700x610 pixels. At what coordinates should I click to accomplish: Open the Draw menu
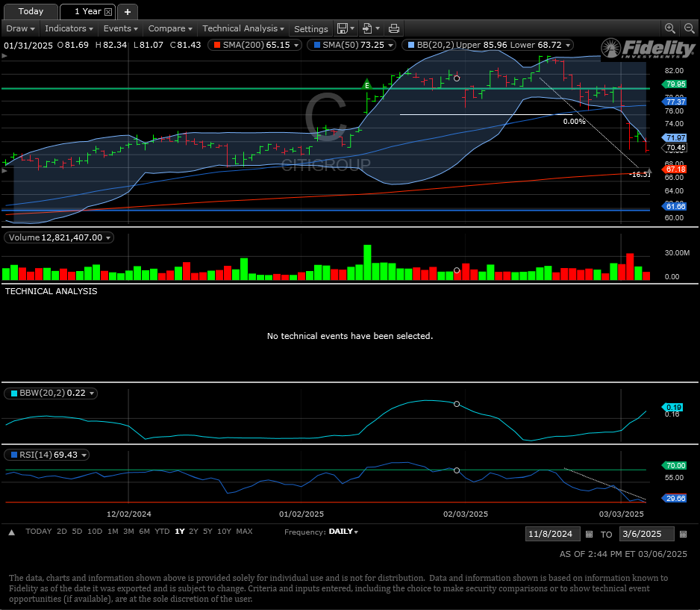[21, 28]
